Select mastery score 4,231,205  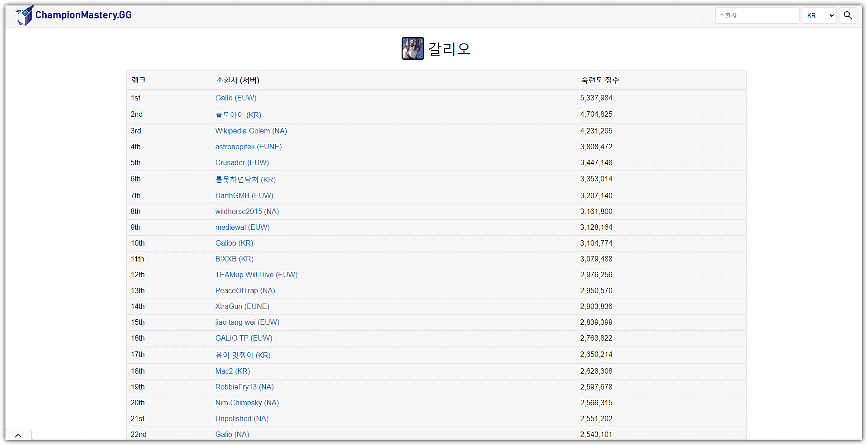pyautogui.click(x=596, y=131)
